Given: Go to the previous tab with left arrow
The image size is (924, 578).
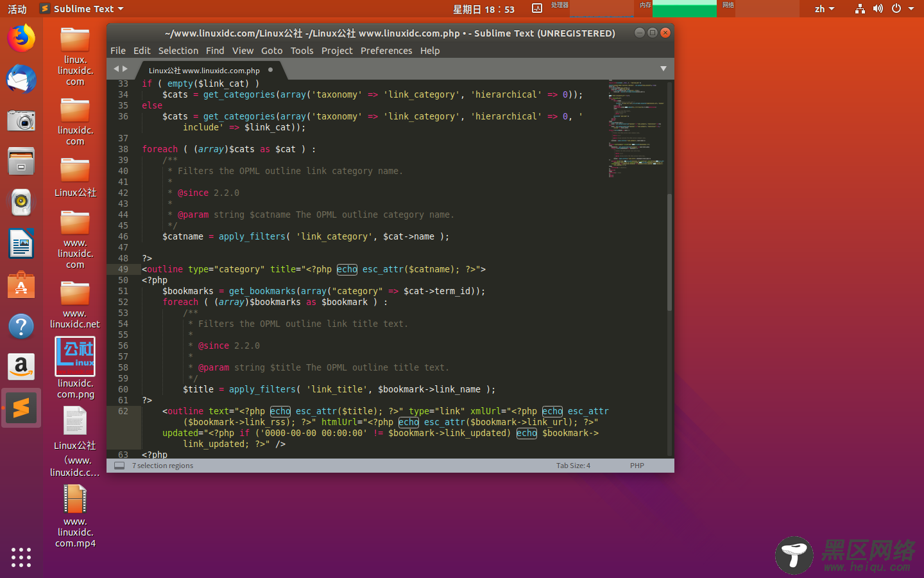Looking at the screenshot, I should (116, 69).
